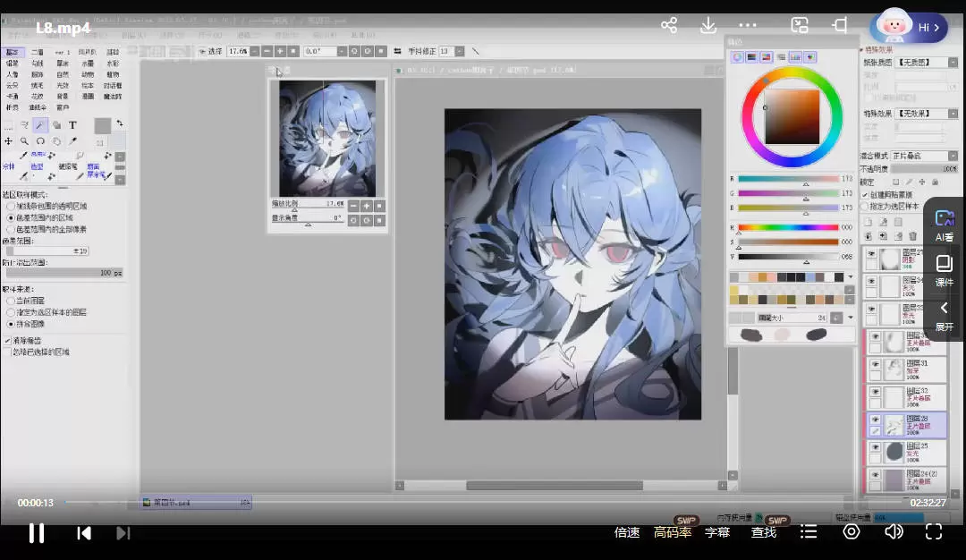Select 当前图层 as source radio

(x=11, y=301)
